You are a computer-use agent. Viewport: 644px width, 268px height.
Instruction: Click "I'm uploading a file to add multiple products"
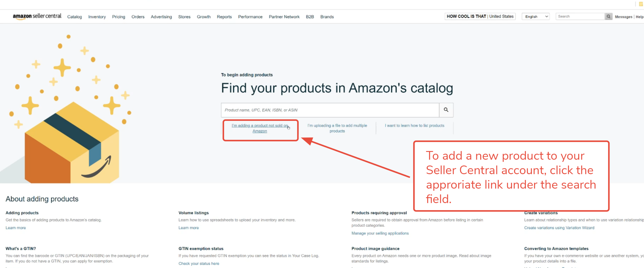click(x=337, y=128)
